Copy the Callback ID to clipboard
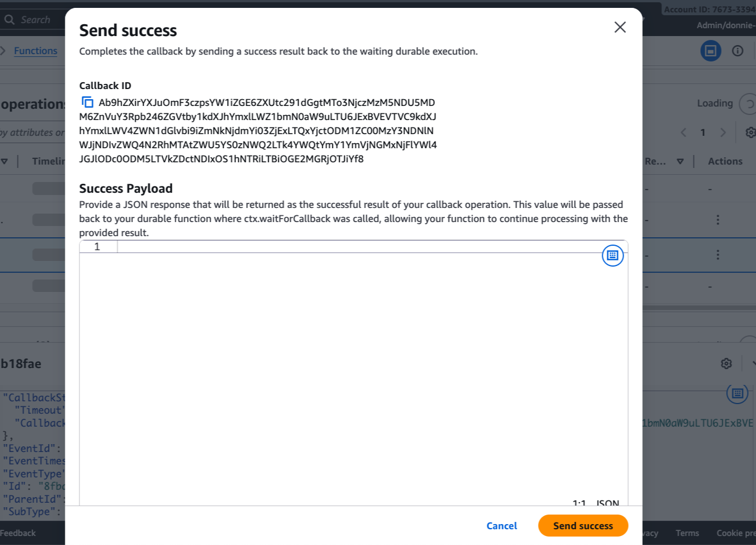 pos(87,102)
